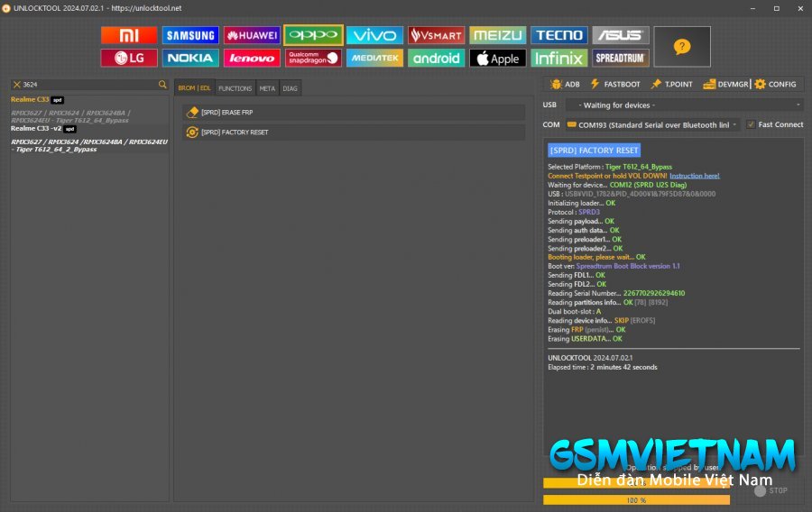The image size is (812, 512).
Task: Select the Lenovo brand tile
Action: pos(252,58)
